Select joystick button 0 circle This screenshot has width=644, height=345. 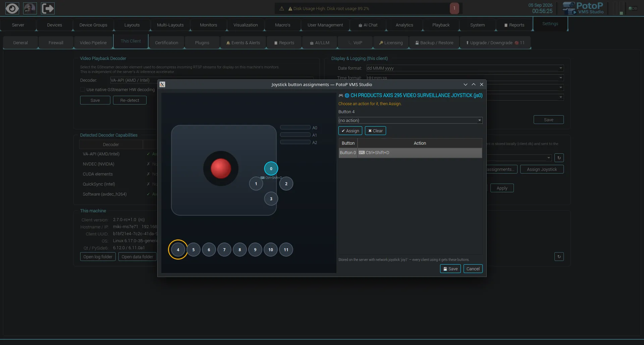click(x=271, y=168)
